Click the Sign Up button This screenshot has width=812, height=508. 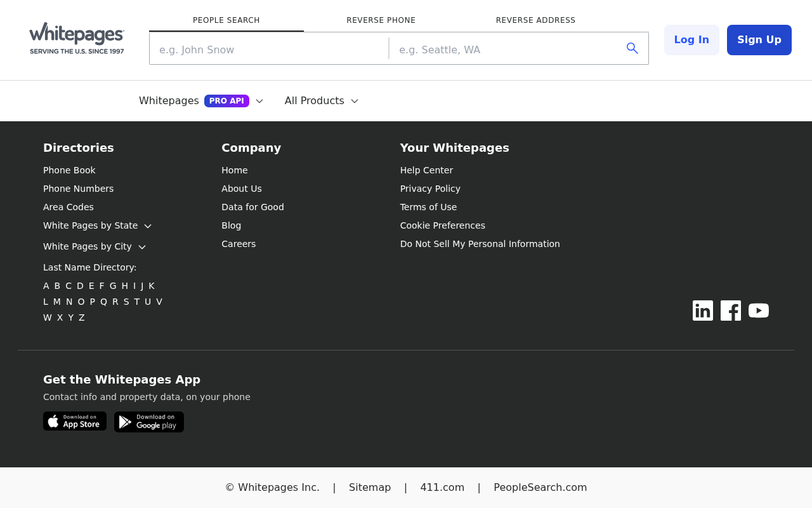click(759, 40)
